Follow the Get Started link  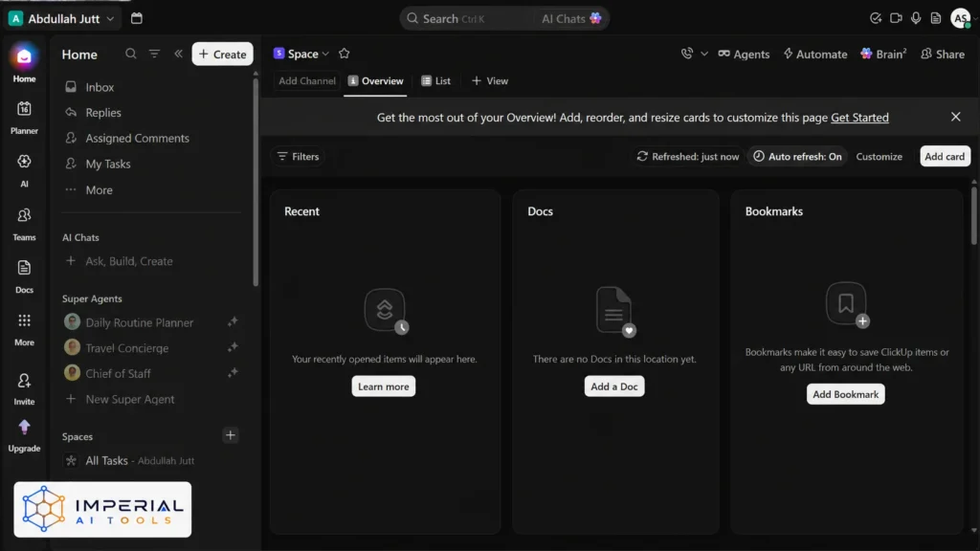pyautogui.click(x=859, y=118)
